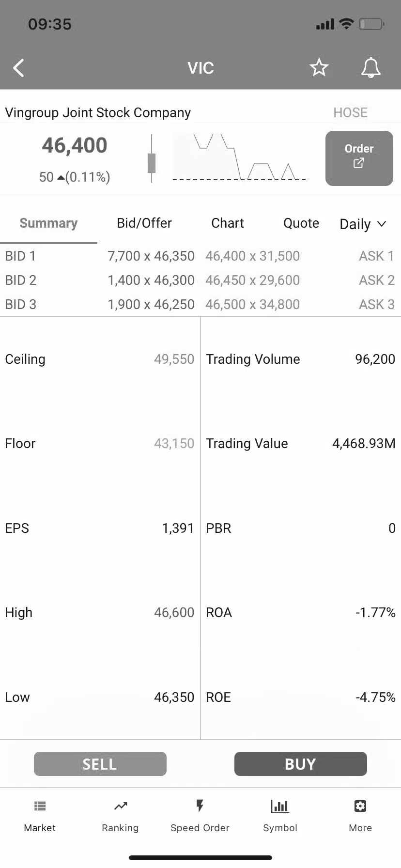Tap the candlestick indicator near price

coord(152,159)
